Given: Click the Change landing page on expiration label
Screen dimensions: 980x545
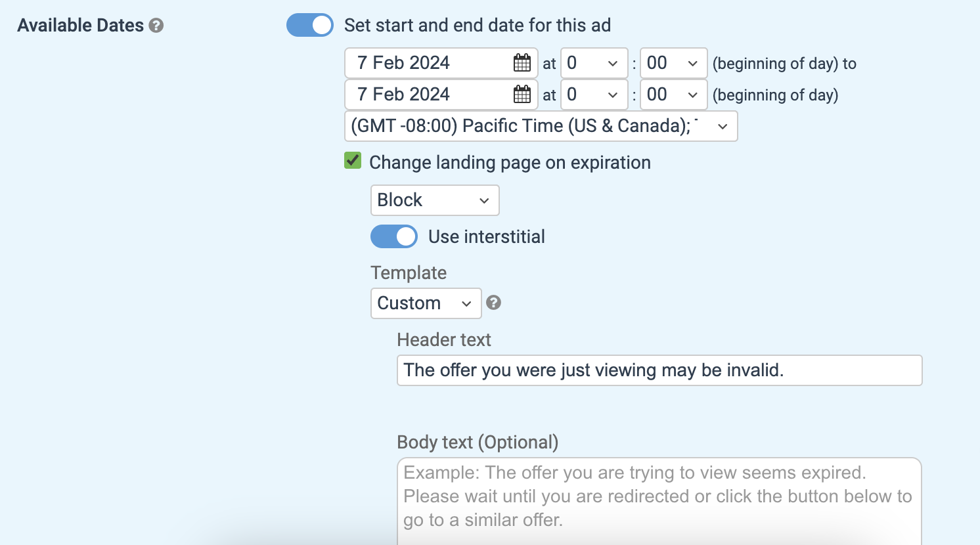Looking at the screenshot, I should tap(510, 163).
